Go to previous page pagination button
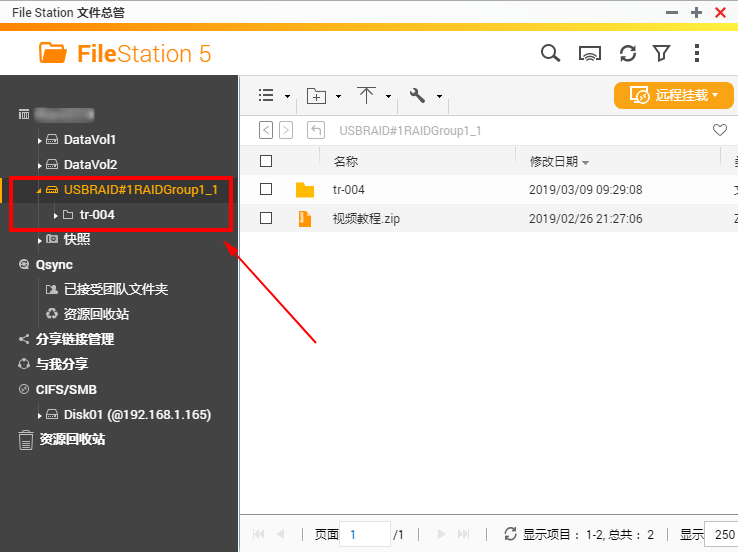The image size is (738, 552). pyautogui.click(x=281, y=534)
